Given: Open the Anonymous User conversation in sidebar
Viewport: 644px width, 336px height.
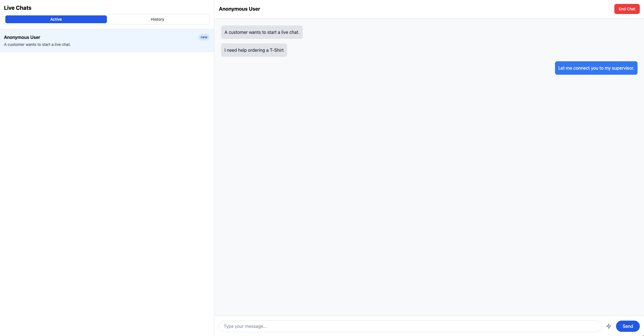Looking at the screenshot, I should [106, 40].
